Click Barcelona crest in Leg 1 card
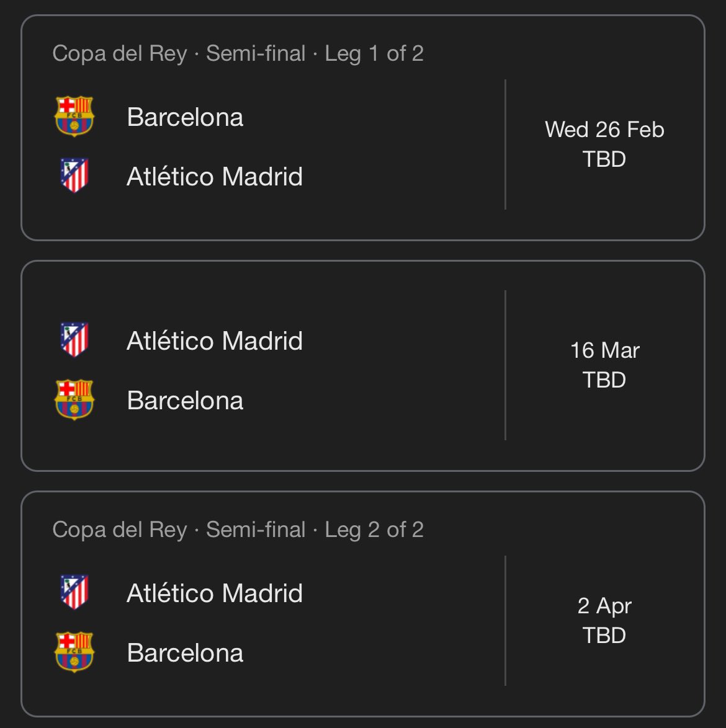The width and height of the screenshot is (726, 728). [x=74, y=116]
